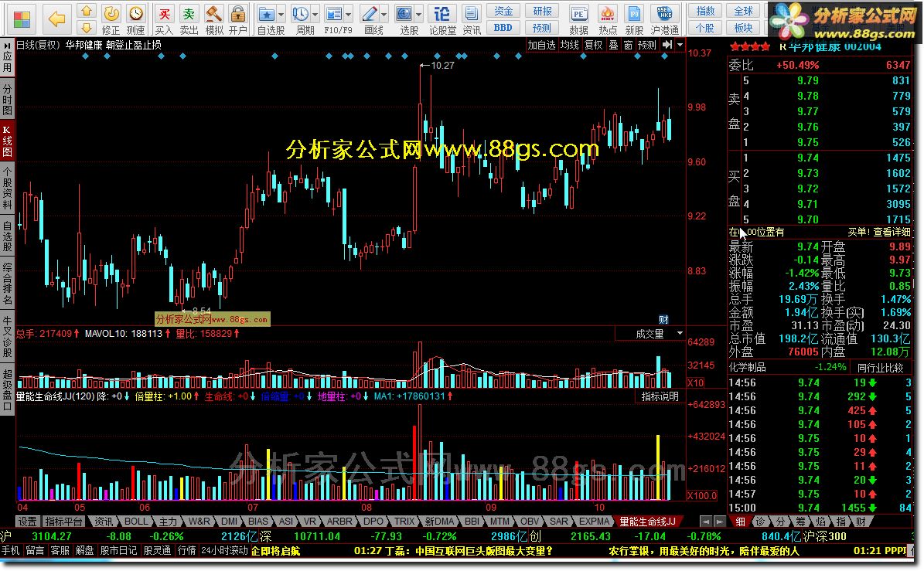Open the 指标平台 indicator platform tab
924x571 pixels.
[x=64, y=522]
